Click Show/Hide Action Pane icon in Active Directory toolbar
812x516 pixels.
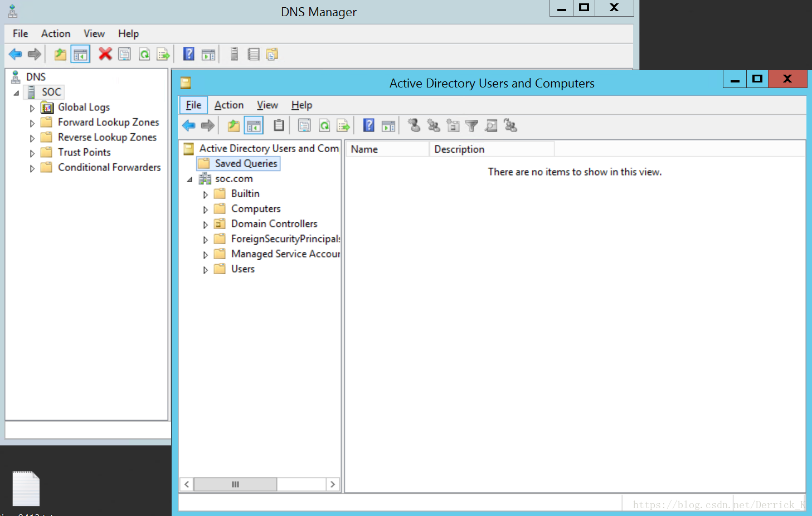(x=388, y=125)
